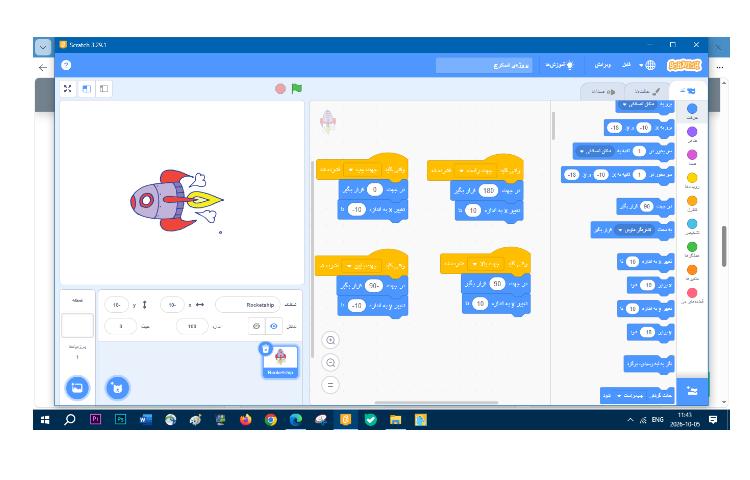Open key dropdown above direction 180 block
Viewport: 750px width, 480px height.
click(x=475, y=171)
